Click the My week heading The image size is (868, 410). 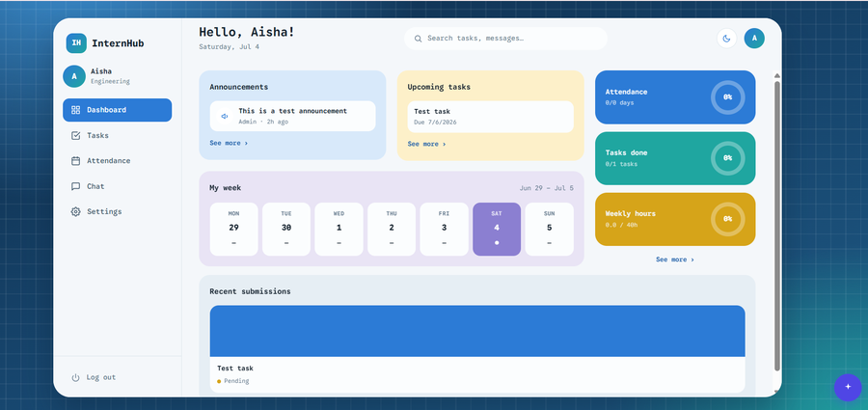[226, 188]
